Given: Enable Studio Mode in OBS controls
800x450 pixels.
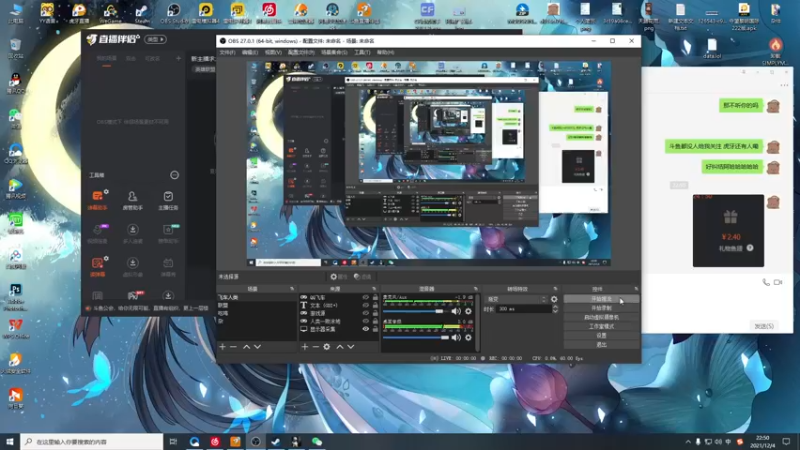Looking at the screenshot, I should (x=602, y=327).
